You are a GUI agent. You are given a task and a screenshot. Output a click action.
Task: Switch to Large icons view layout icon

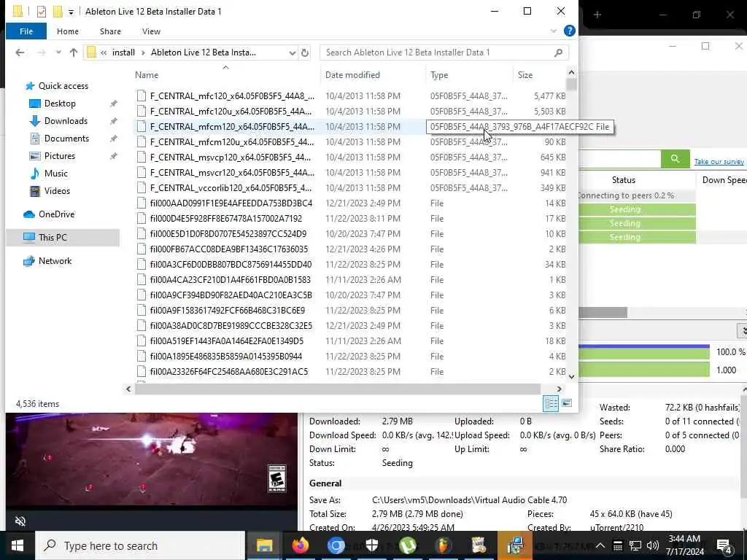pyautogui.click(x=566, y=403)
